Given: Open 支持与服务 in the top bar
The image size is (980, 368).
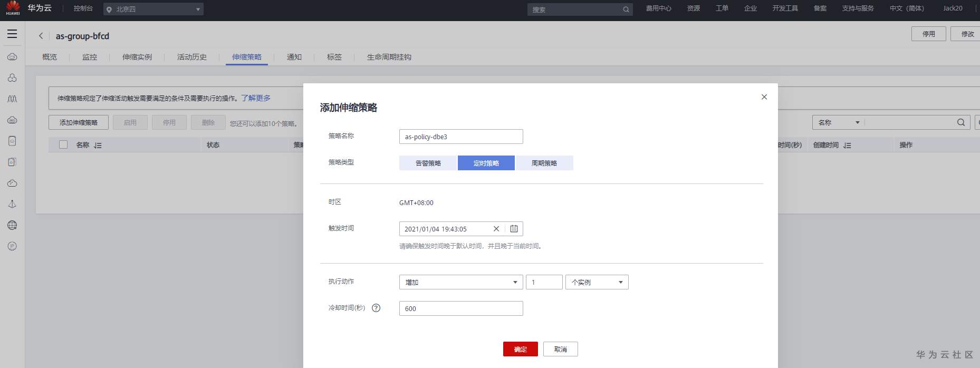Looking at the screenshot, I should [x=858, y=8].
